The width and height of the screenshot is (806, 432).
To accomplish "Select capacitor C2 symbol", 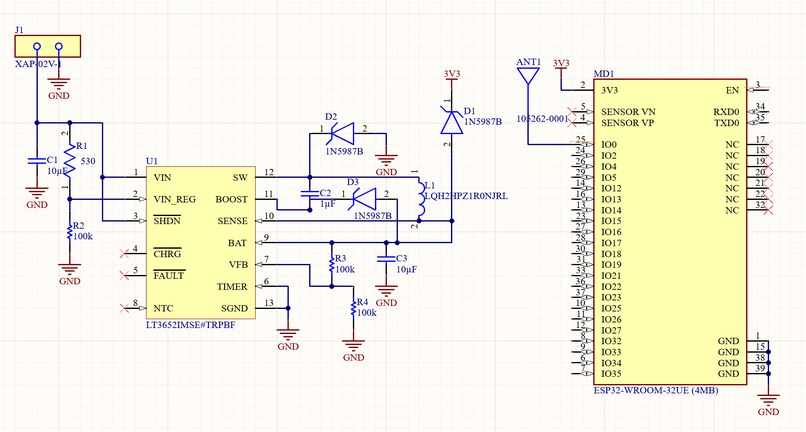I will click(309, 194).
